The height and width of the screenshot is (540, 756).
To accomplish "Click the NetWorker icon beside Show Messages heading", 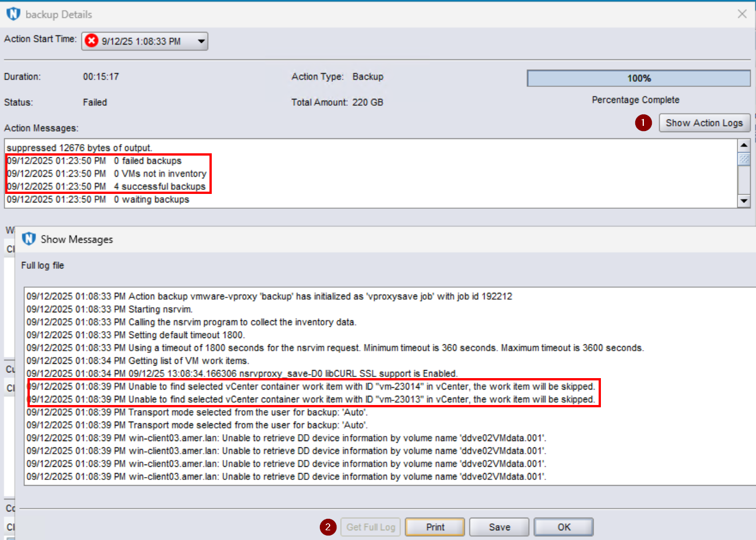I will [29, 239].
